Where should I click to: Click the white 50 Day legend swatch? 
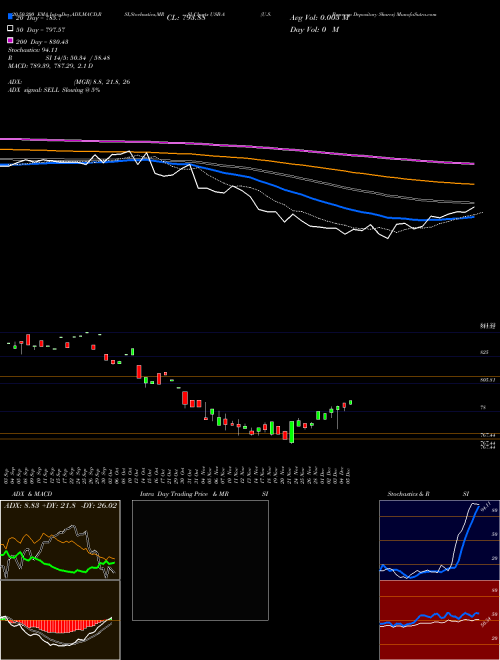pyautogui.click(x=10, y=29)
